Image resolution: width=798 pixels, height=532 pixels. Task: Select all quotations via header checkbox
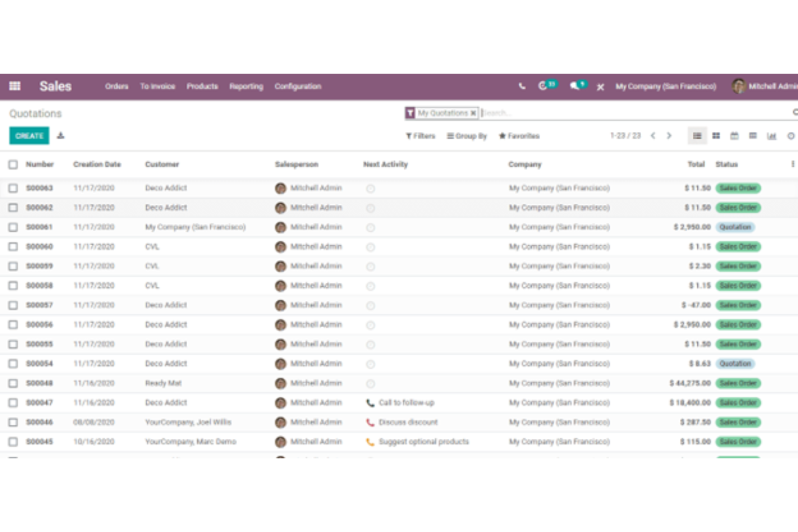click(x=13, y=164)
